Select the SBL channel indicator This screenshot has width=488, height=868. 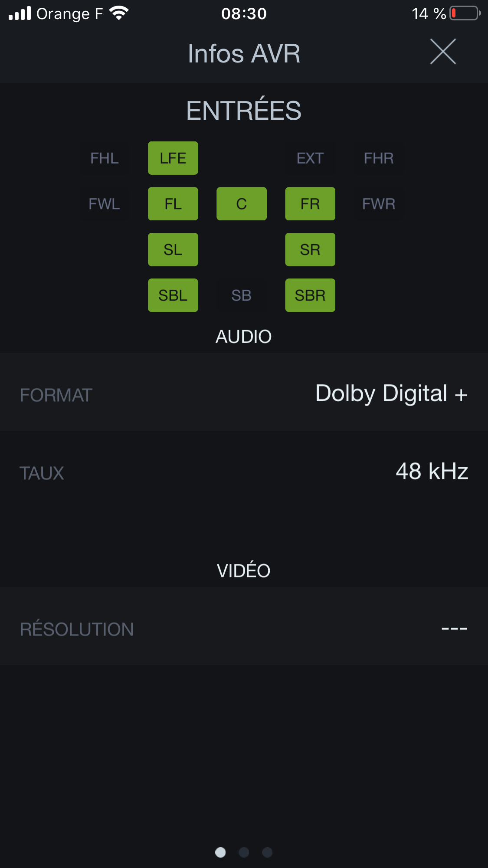[x=173, y=295]
